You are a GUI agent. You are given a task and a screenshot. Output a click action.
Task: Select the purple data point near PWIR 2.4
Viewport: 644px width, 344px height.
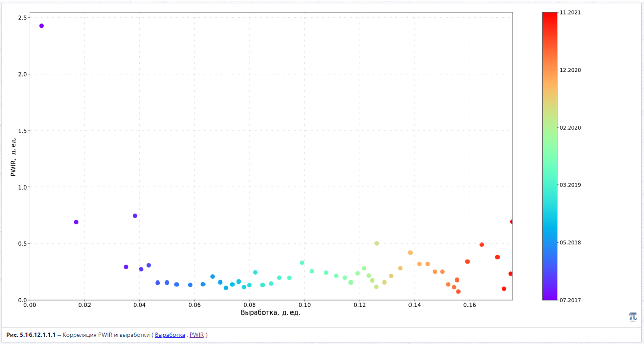[41, 26]
